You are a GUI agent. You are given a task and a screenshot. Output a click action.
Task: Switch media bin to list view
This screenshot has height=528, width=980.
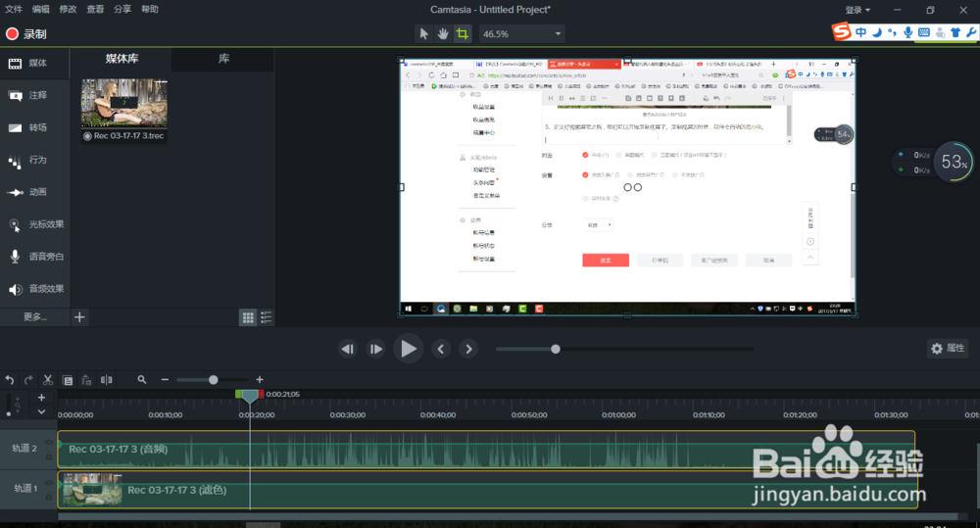[267, 317]
